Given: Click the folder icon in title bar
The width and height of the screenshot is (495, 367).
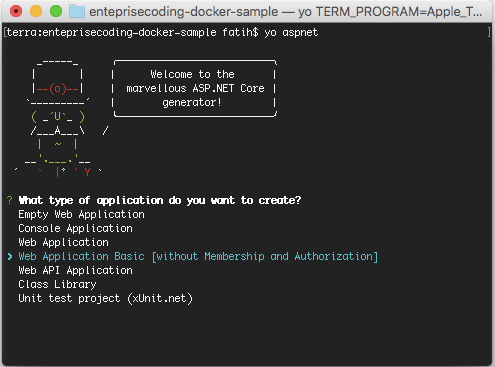Looking at the screenshot, I should pyautogui.click(x=77, y=11).
